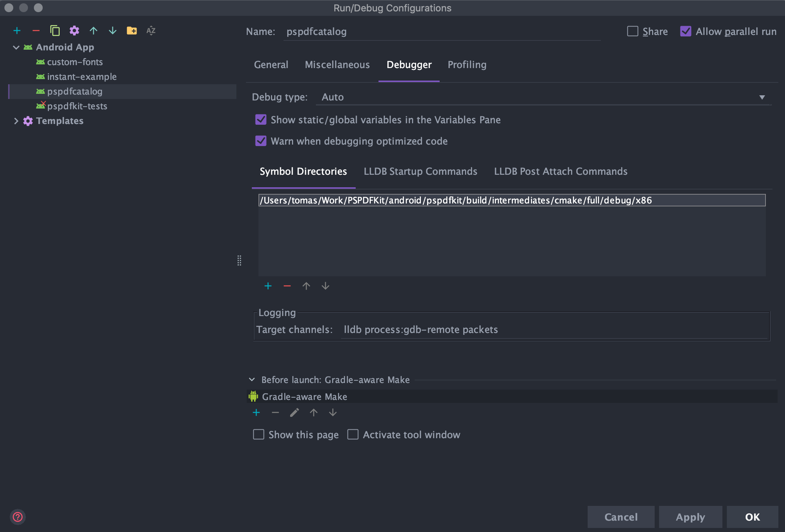This screenshot has width=785, height=532.
Task: Expand the Templates section
Action: (x=16, y=121)
